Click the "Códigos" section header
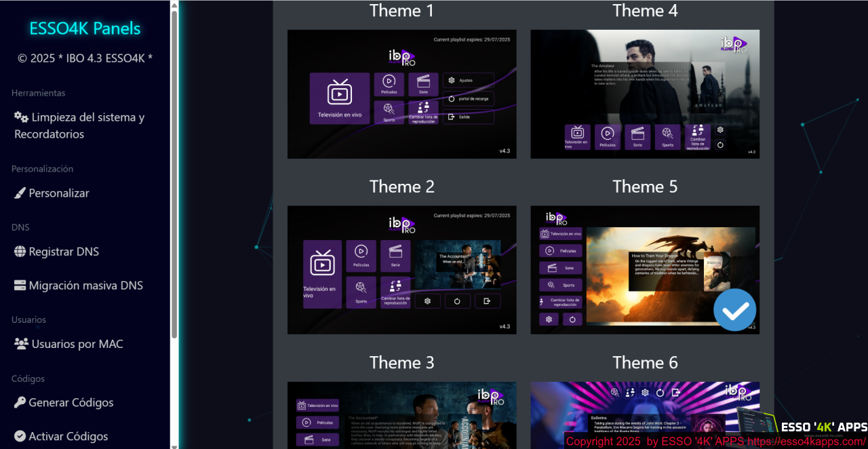 pyautogui.click(x=28, y=378)
